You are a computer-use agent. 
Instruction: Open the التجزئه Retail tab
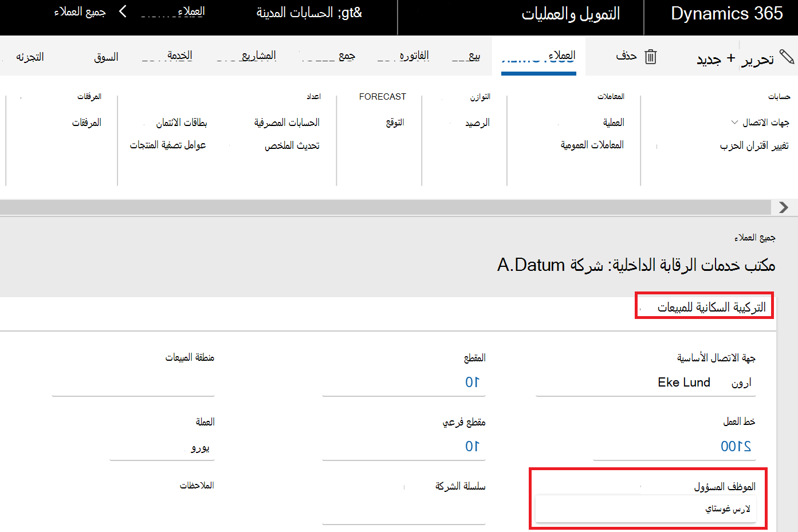click(30, 57)
